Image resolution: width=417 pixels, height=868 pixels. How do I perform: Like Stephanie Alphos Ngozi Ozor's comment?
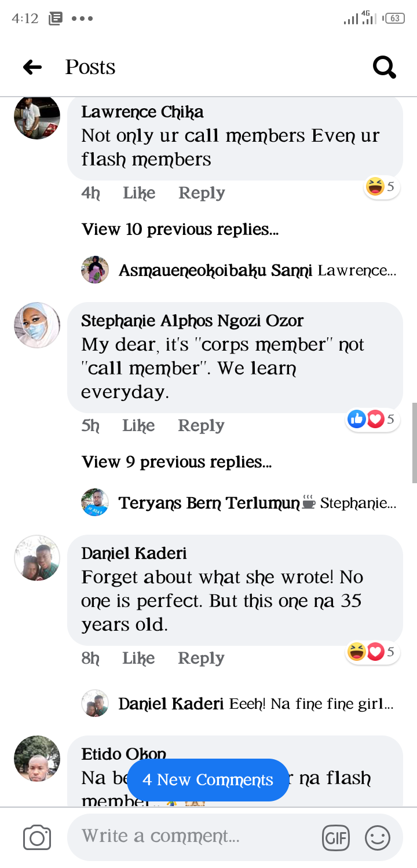pyautogui.click(x=138, y=426)
